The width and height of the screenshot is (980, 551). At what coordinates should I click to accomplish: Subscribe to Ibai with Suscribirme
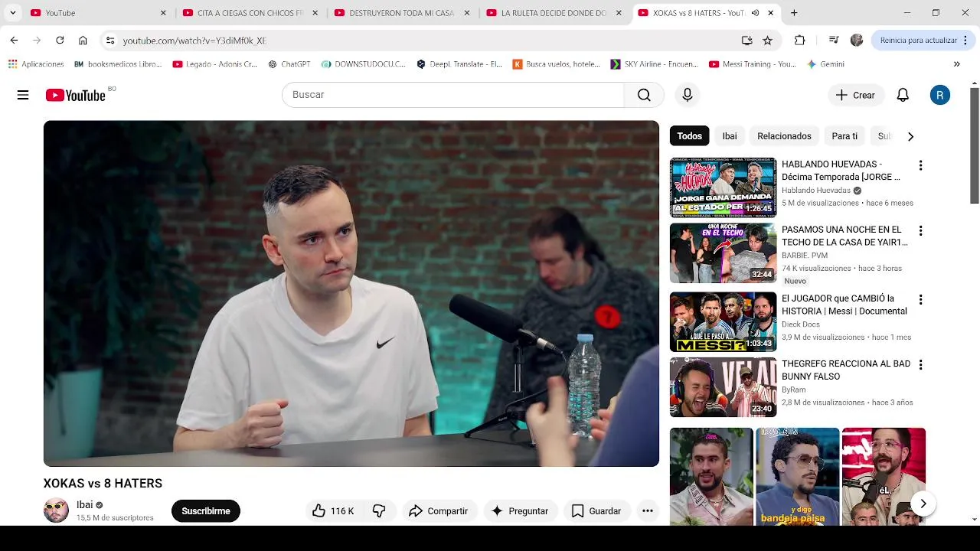coord(206,510)
